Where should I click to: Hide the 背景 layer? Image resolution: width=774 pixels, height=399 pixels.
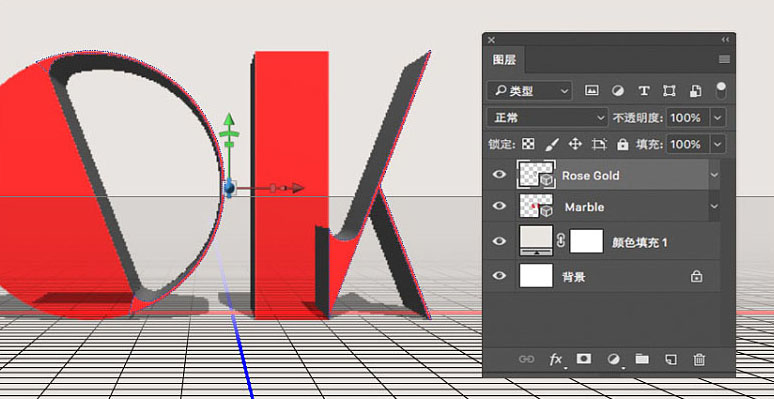(x=500, y=276)
